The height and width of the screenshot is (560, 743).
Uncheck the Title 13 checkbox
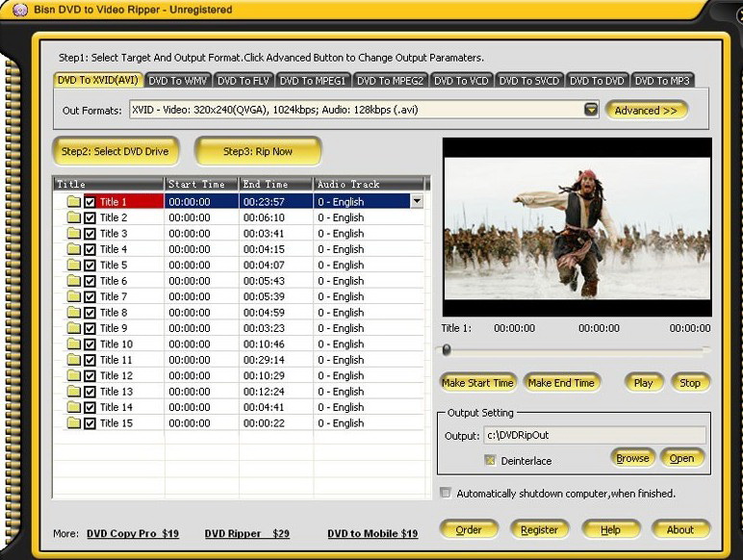coord(90,392)
